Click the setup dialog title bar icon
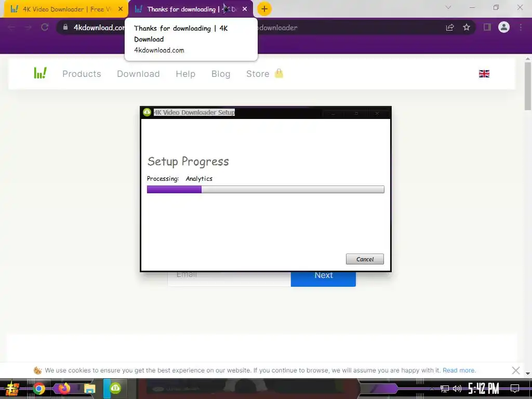This screenshot has height=399, width=532. [x=147, y=112]
